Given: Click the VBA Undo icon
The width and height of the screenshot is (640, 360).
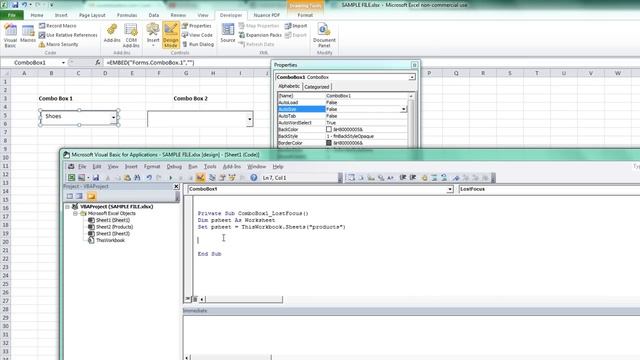Looking at the screenshot, I should pyautogui.click(x=149, y=178).
